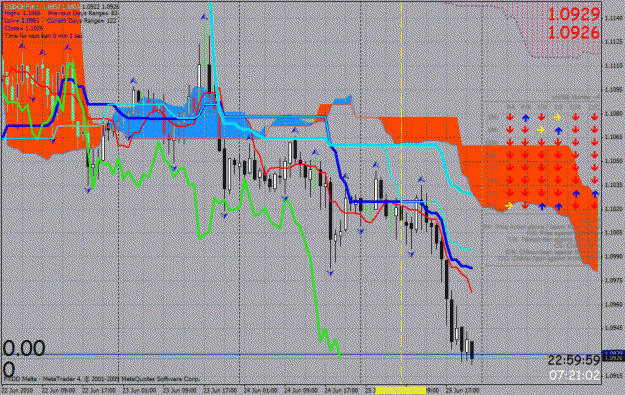Click the large red 1.0929 price display

(574, 14)
